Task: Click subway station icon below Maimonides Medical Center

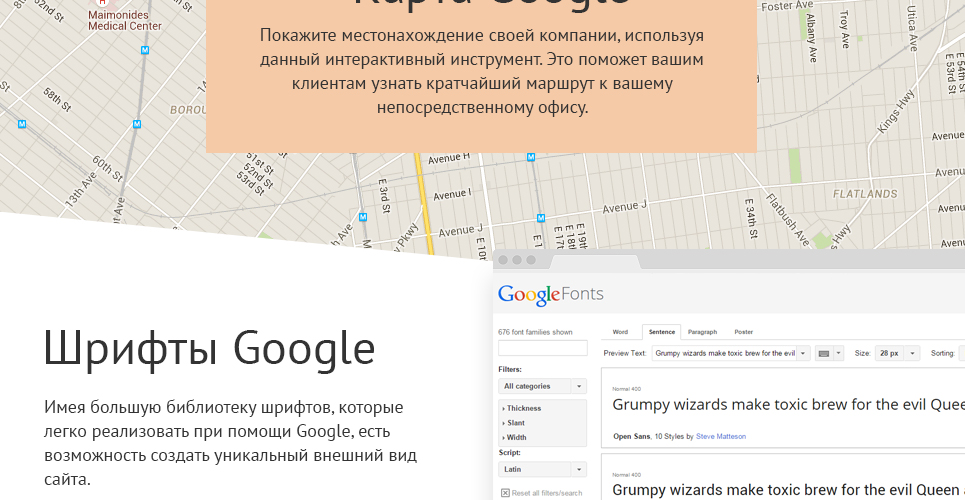Action: click(x=145, y=50)
